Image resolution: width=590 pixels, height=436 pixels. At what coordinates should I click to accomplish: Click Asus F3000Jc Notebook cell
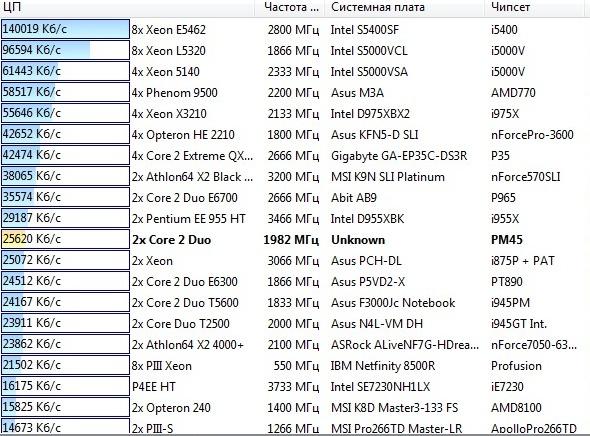coord(393,303)
